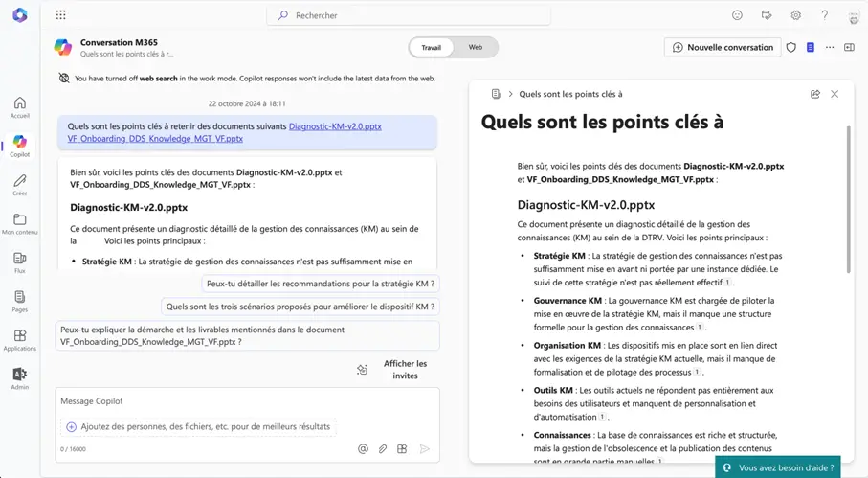
Task: Click the feedback smiley icon
Action: pos(737,15)
